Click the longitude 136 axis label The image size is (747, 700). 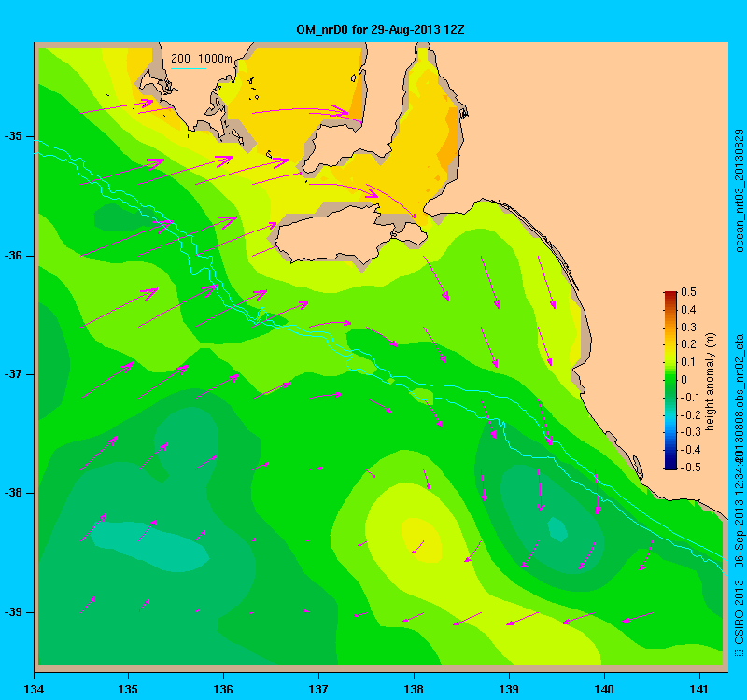click(223, 689)
